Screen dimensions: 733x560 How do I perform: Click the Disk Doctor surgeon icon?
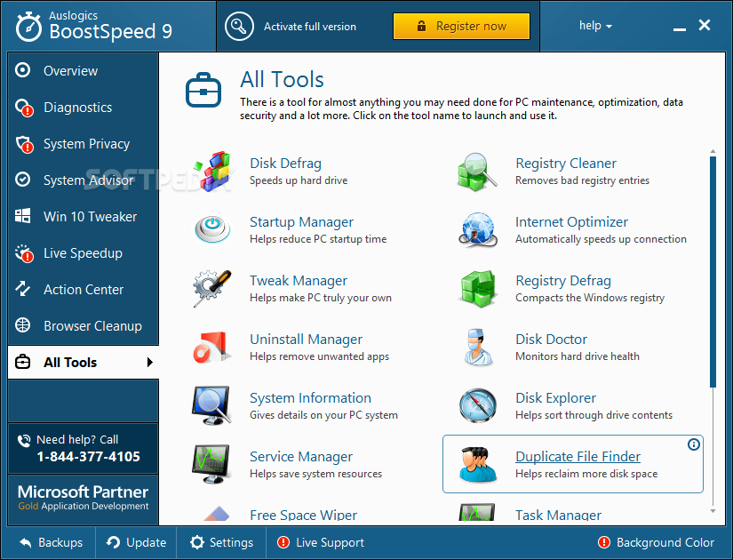click(477, 348)
